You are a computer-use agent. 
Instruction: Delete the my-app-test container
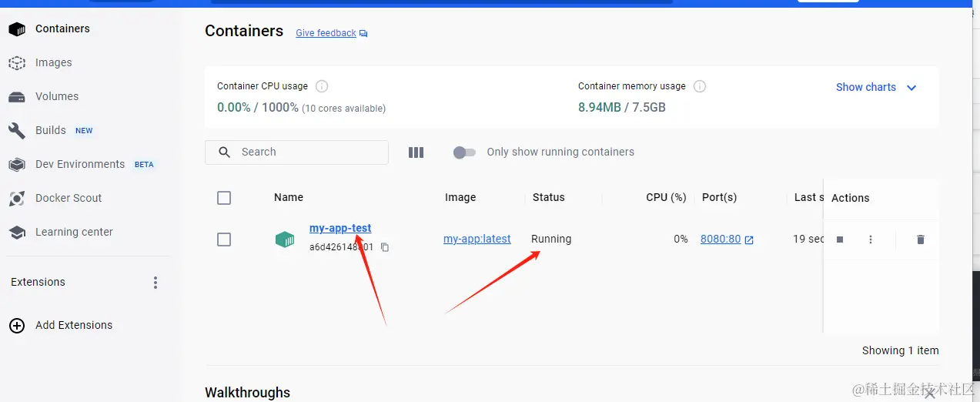tap(921, 240)
